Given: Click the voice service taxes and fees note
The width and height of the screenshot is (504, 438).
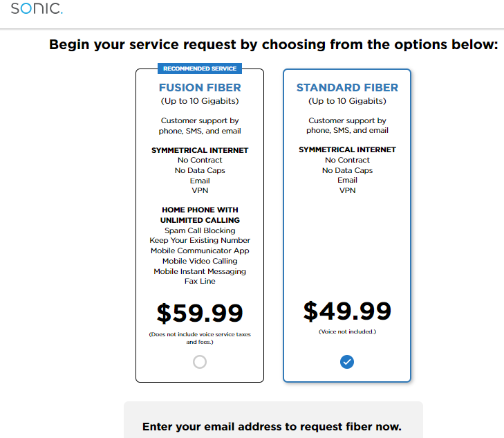Looking at the screenshot, I should point(200,338).
